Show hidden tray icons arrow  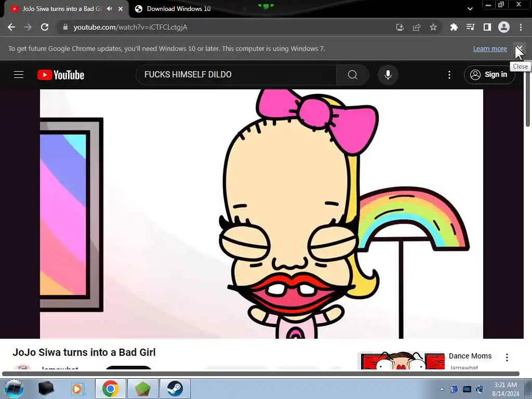coord(442,389)
